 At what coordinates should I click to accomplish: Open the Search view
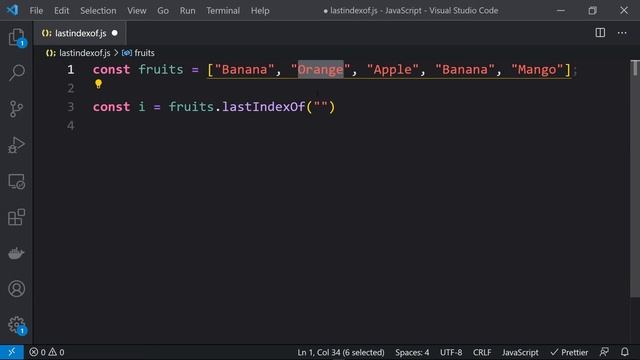point(16,73)
